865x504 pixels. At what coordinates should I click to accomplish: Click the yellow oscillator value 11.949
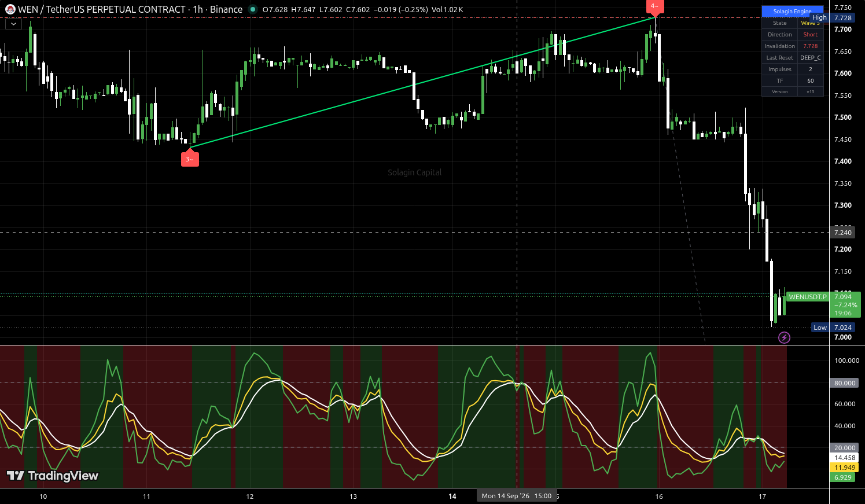[845, 468]
